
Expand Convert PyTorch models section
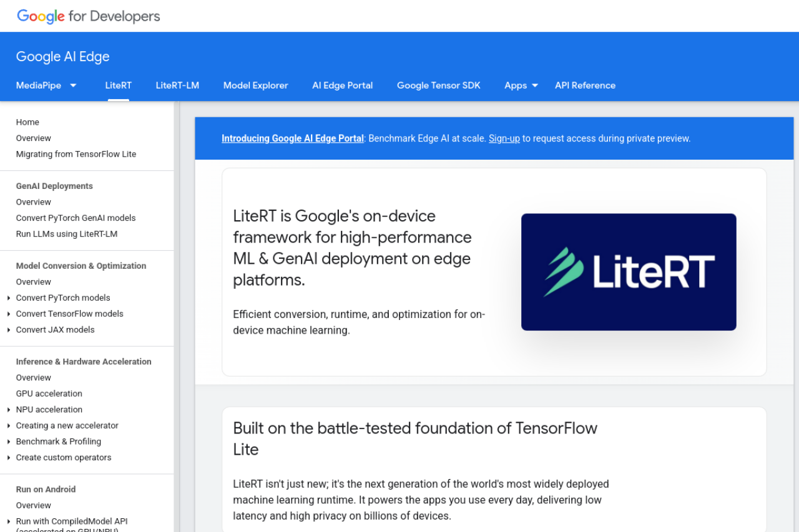9,298
